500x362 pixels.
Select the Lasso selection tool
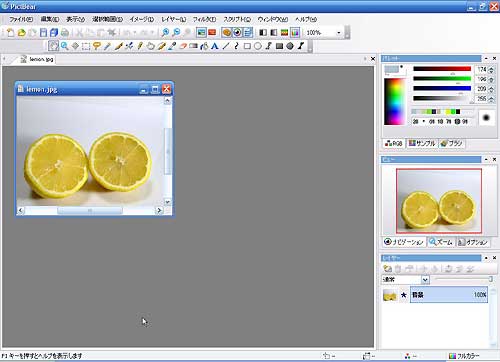[97, 46]
